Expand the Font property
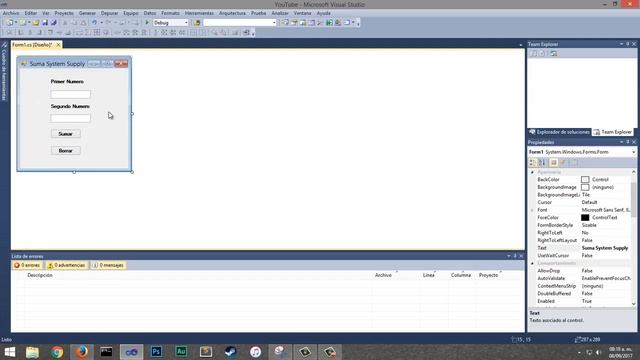This screenshot has width=640, height=360. coord(532,210)
